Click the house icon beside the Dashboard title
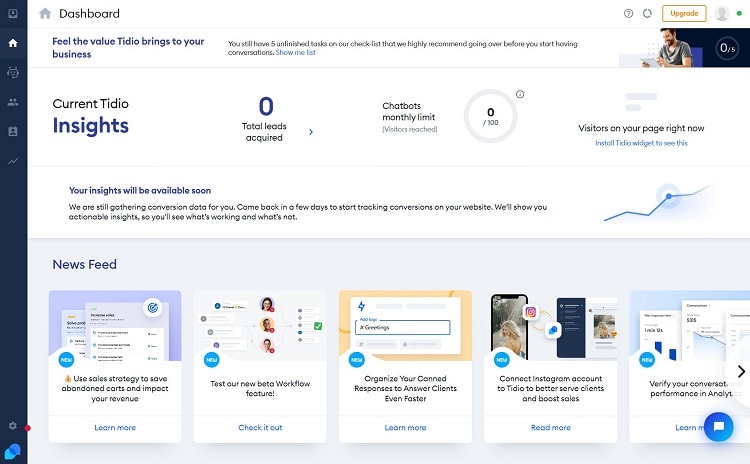This screenshot has width=750, height=464. tap(45, 13)
